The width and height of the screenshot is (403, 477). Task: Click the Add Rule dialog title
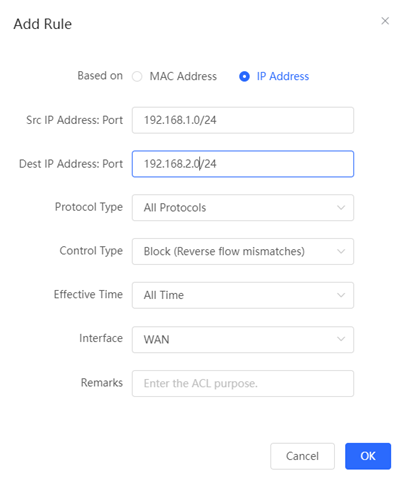(x=43, y=24)
